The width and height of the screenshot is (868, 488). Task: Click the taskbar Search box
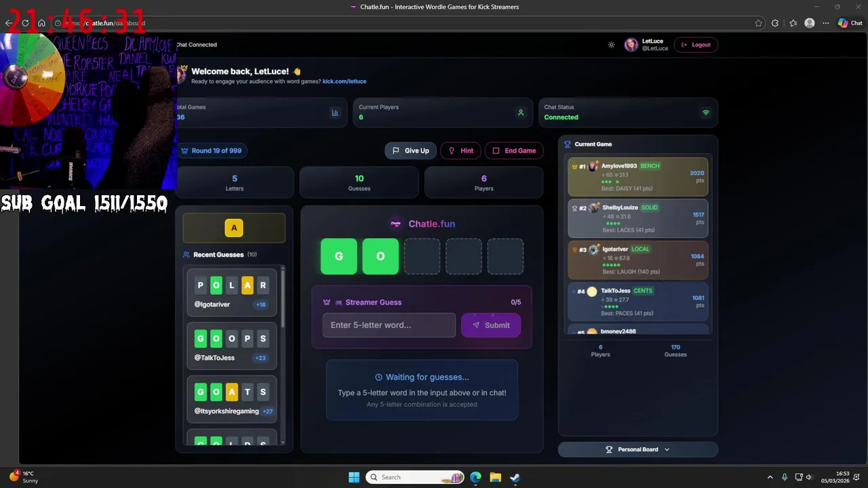point(415,477)
